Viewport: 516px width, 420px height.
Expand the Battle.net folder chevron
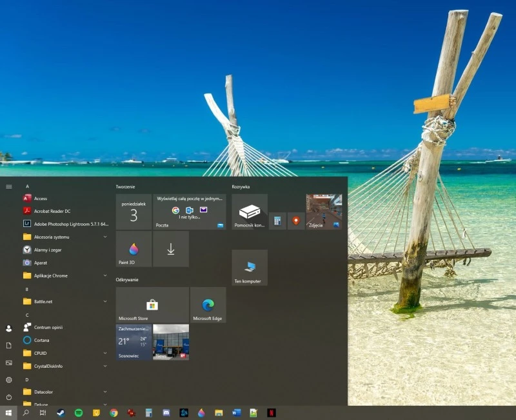105,301
